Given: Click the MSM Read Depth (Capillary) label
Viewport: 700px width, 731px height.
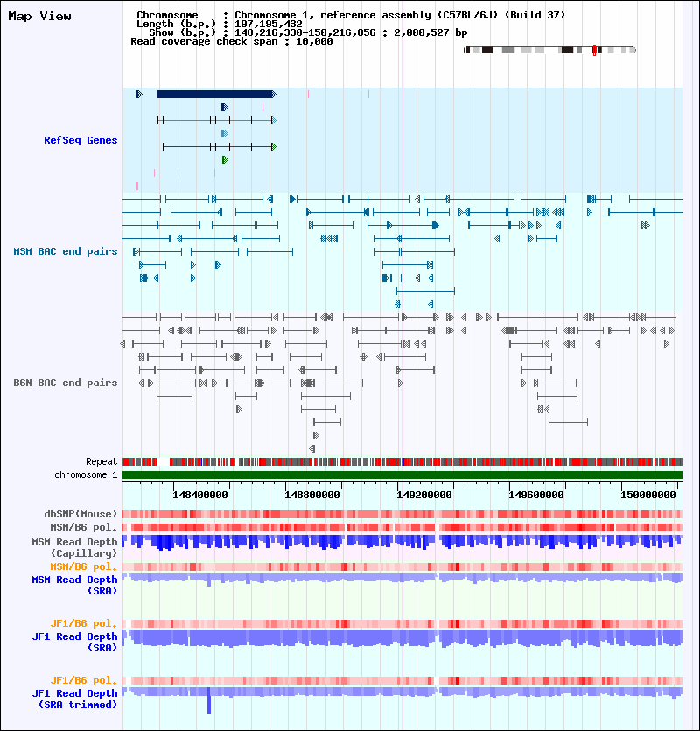Looking at the screenshot, I should tap(74, 547).
